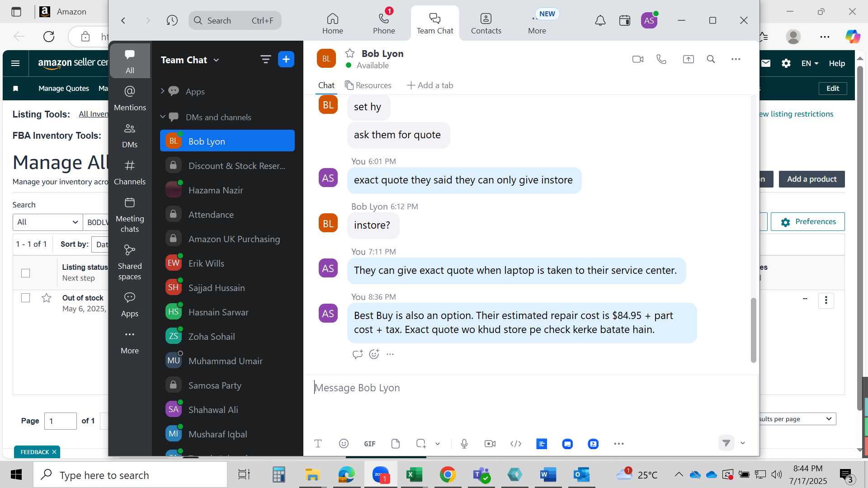
Task: Open Zoom history clock icon
Action: (x=172, y=20)
